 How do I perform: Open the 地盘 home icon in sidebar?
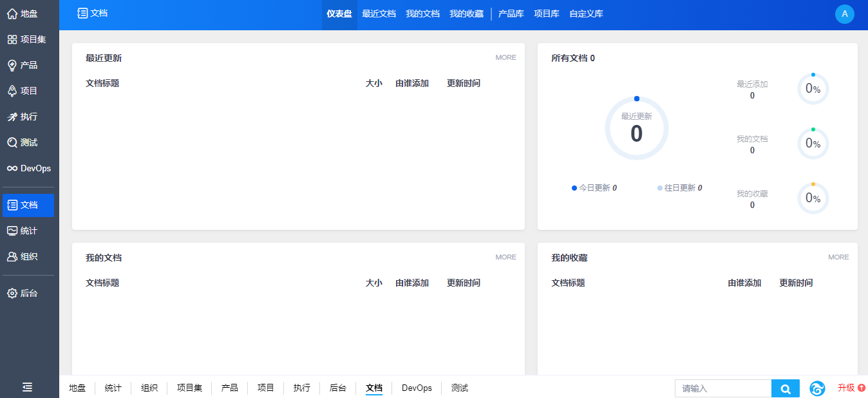[12, 14]
